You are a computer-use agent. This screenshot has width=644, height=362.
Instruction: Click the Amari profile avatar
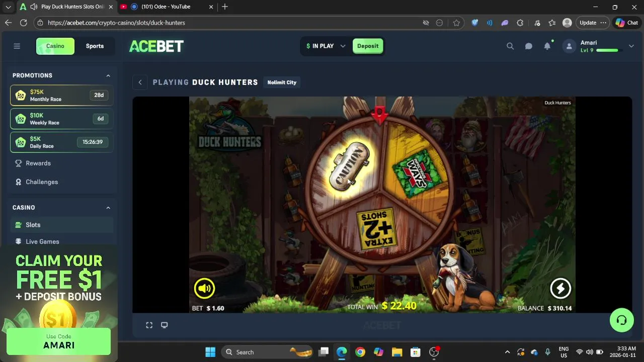(569, 46)
